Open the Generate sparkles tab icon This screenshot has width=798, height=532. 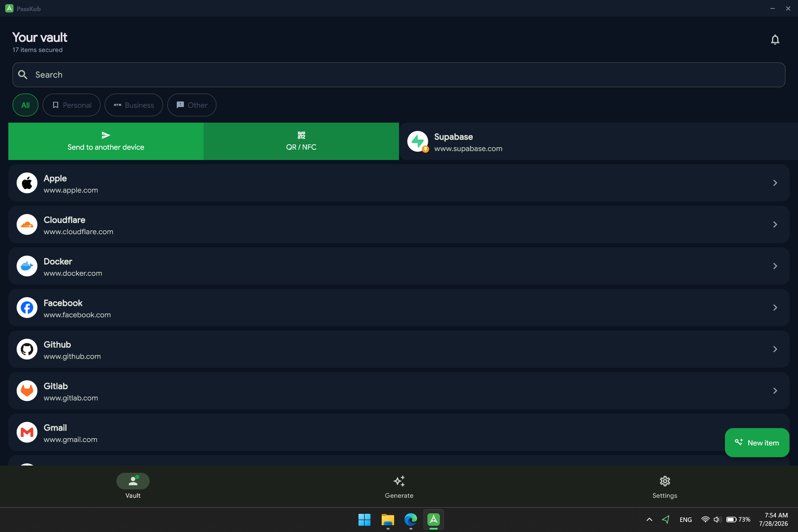[399, 481]
